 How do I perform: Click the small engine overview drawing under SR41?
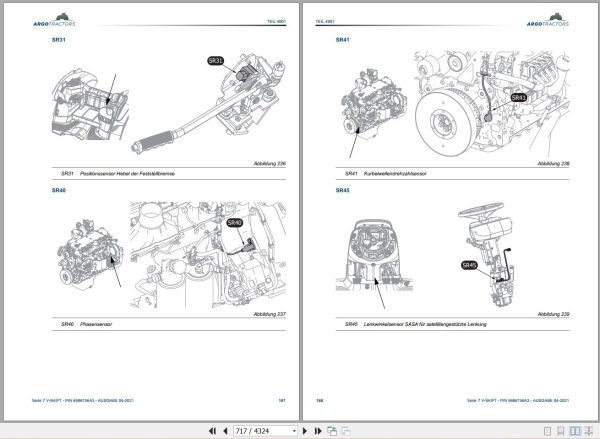coord(373,103)
